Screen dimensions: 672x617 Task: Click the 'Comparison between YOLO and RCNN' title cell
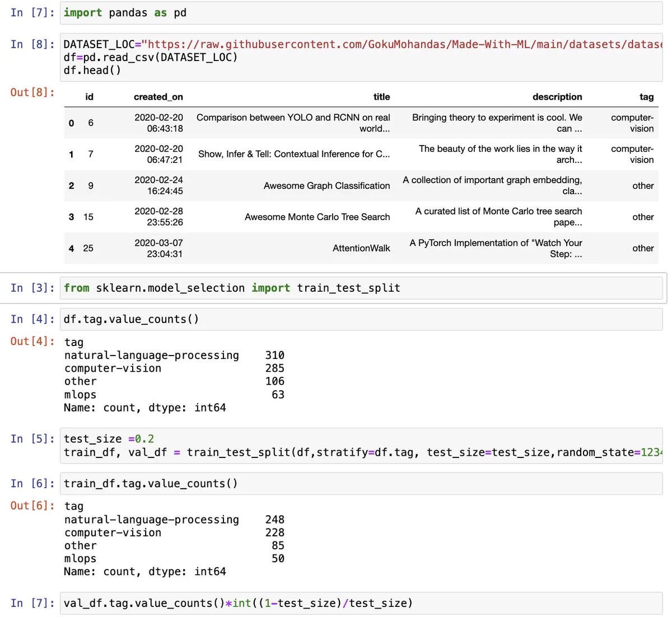point(293,123)
